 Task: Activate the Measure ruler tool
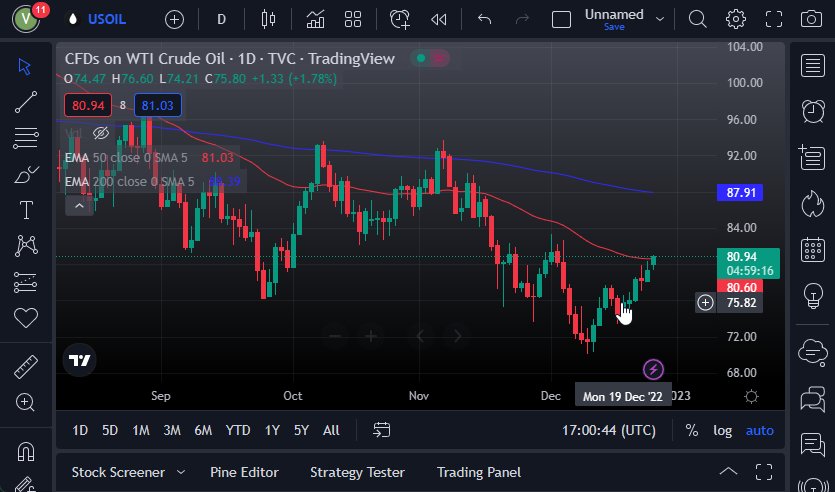pyautogui.click(x=26, y=367)
